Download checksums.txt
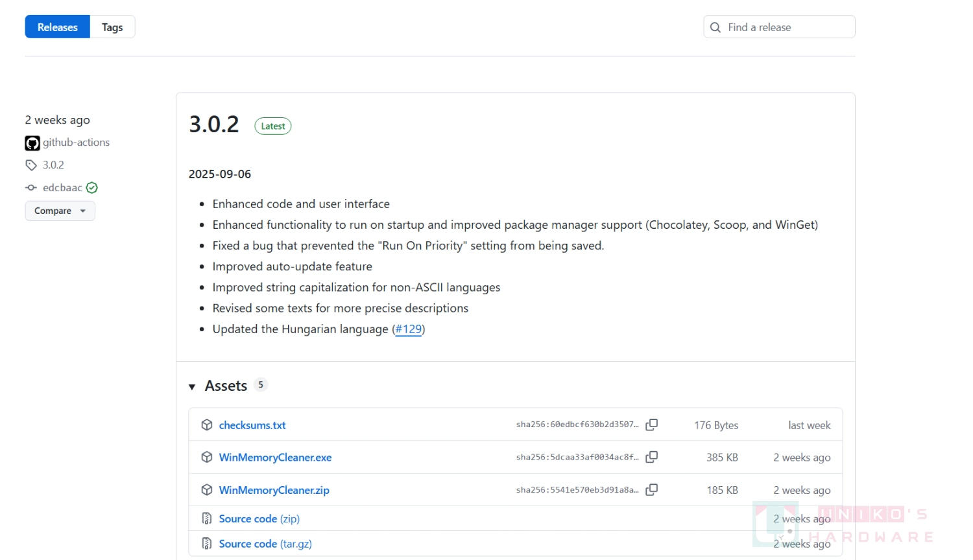The image size is (973, 560). 252,425
